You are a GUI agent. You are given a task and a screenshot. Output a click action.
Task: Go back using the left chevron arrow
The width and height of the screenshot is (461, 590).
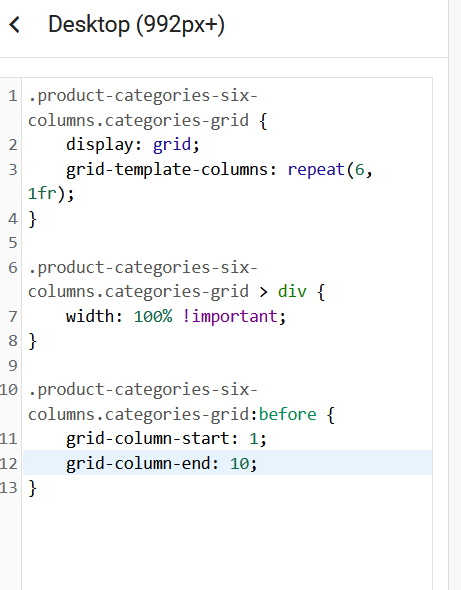pyautogui.click(x=14, y=25)
